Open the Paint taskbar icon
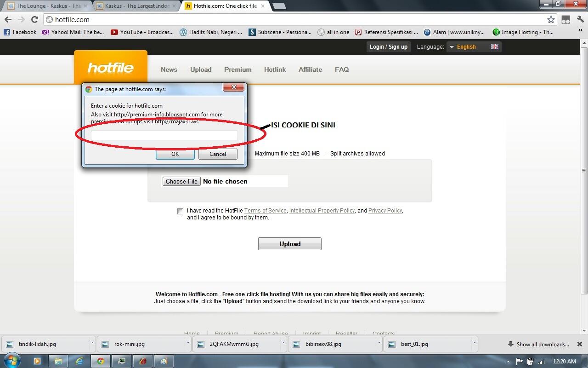Screen dimensions: 588x368 164,361
